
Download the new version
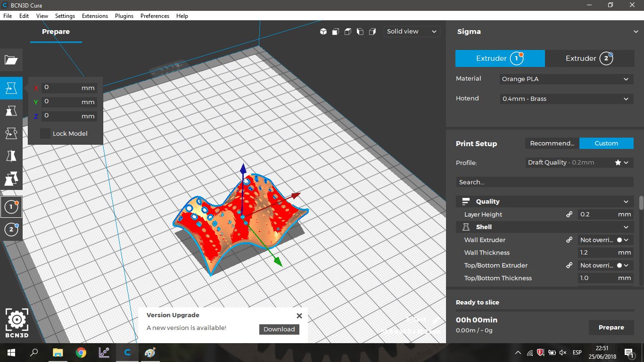point(279,329)
